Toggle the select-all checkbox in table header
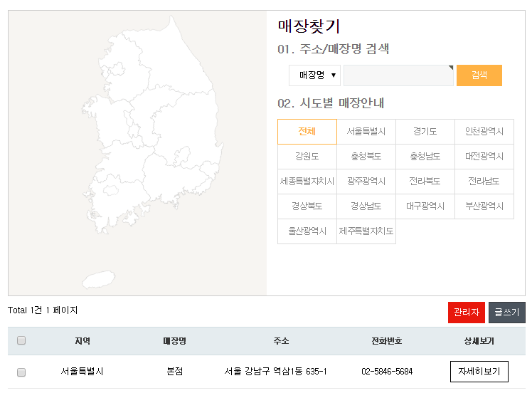This screenshot has height=393, width=532. [21, 340]
